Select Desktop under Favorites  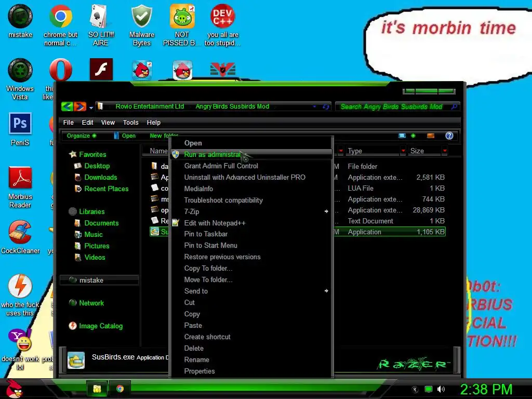(97, 166)
